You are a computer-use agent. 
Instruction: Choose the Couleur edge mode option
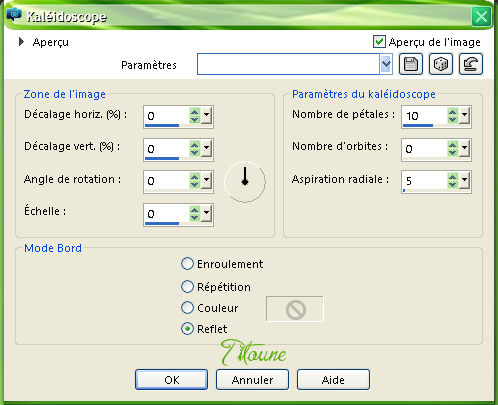coord(187,308)
